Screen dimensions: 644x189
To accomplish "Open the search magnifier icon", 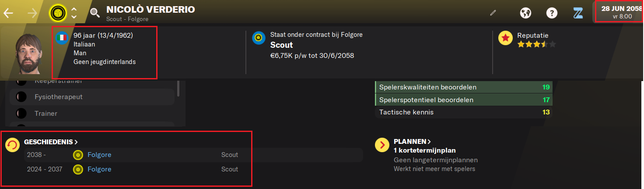I will (x=94, y=13).
